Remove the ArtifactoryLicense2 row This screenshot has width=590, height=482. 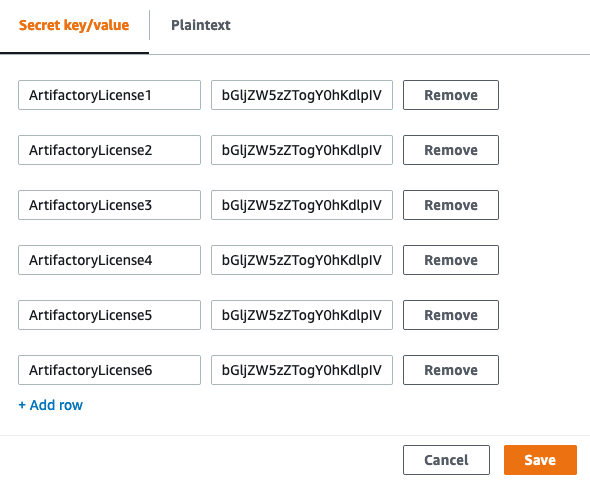pyautogui.click(x=451, y=150)
